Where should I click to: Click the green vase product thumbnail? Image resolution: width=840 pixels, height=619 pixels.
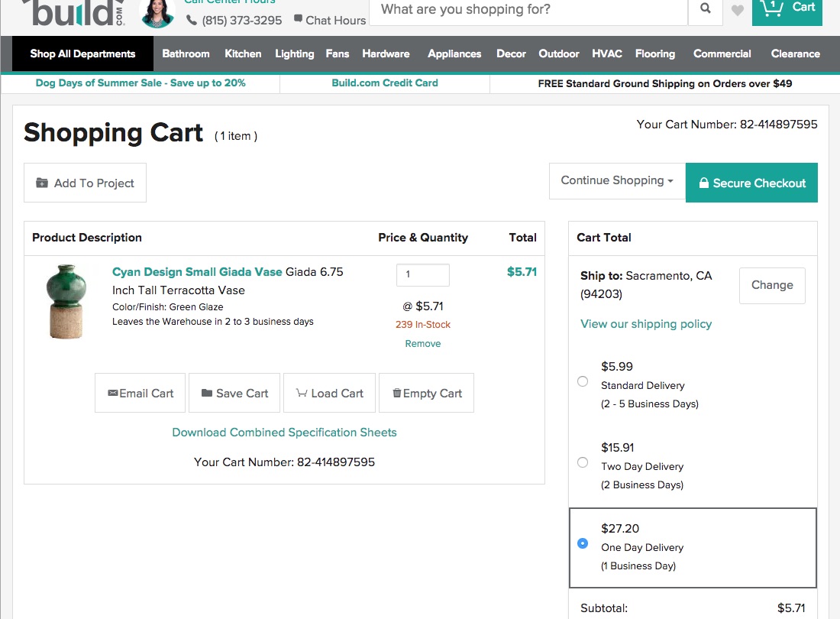tap(66, 302)
